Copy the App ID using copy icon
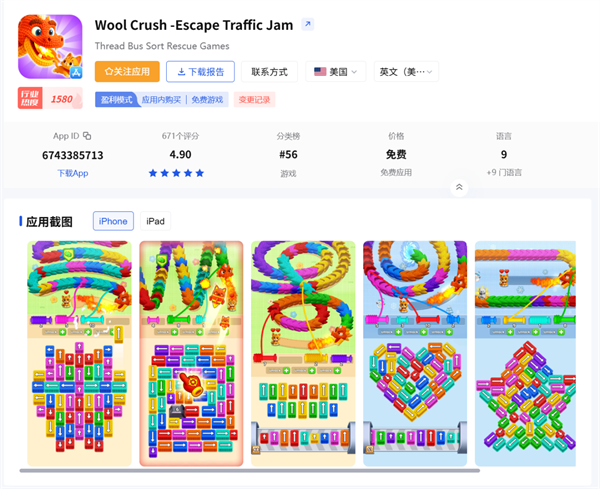Screen dimensions: 600x489 pos(87,136)
